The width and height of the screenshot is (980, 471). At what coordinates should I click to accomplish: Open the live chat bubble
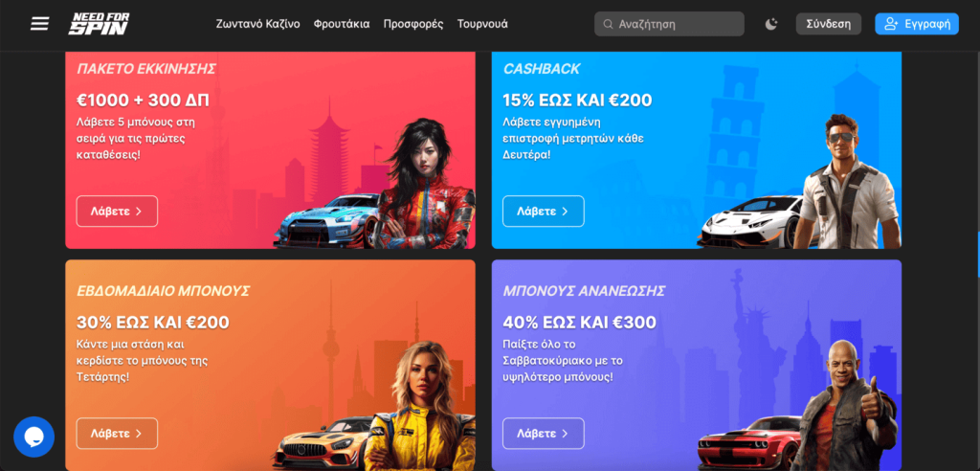pyautogui.click(x=33, y=437)
